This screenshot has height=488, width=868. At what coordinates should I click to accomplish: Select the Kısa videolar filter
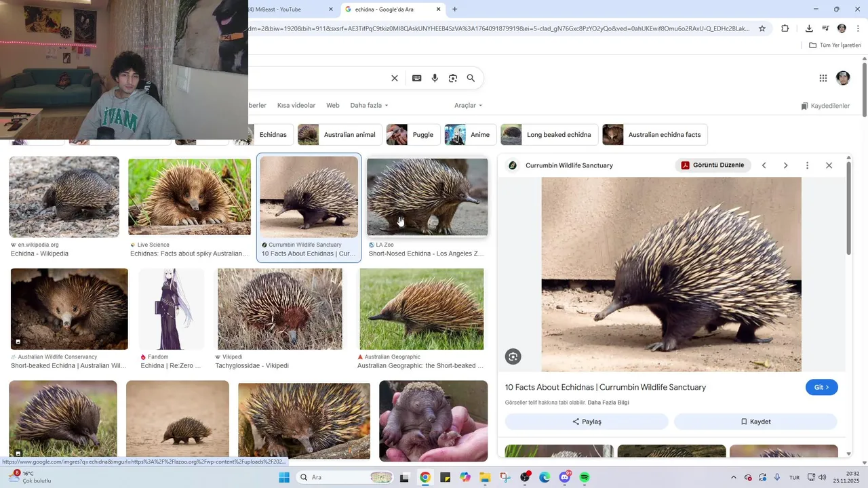[x=296, y=105]
